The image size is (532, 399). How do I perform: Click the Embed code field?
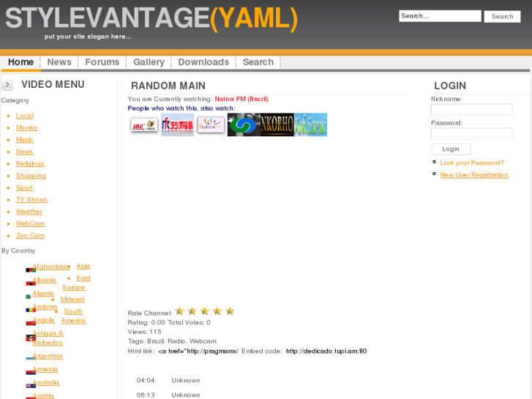tap(326, 351)
